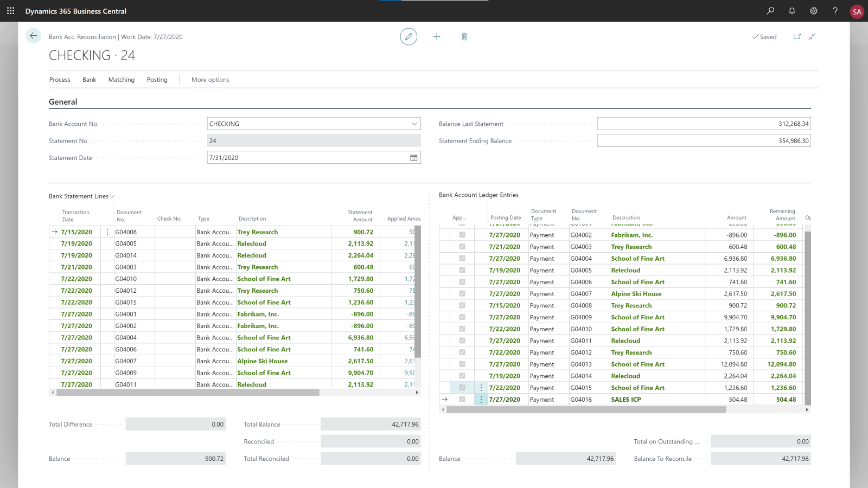
Task: Click the collapse page arrows icon
Action: pos(812,36)
